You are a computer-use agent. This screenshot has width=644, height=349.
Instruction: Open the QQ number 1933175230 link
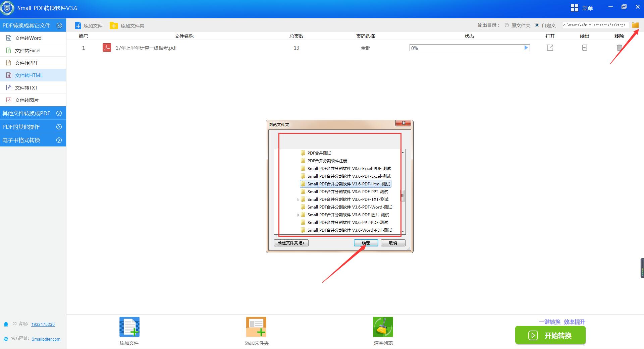(x=43, y=324)
